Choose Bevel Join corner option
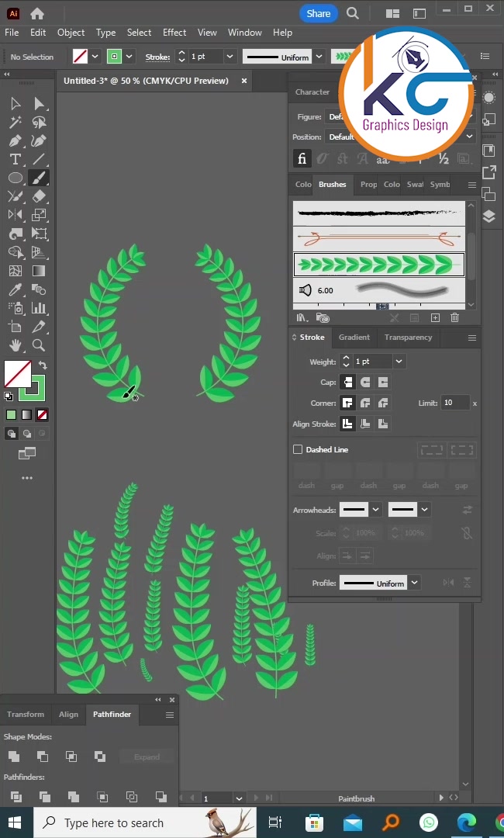 coord(383,403)
